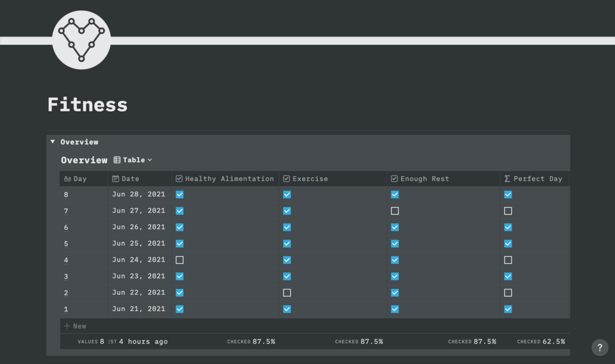Viewport: 615px width, 364px height.
Task: Collapse the Overview toggle triangle
Action: (x=53, y=142)
